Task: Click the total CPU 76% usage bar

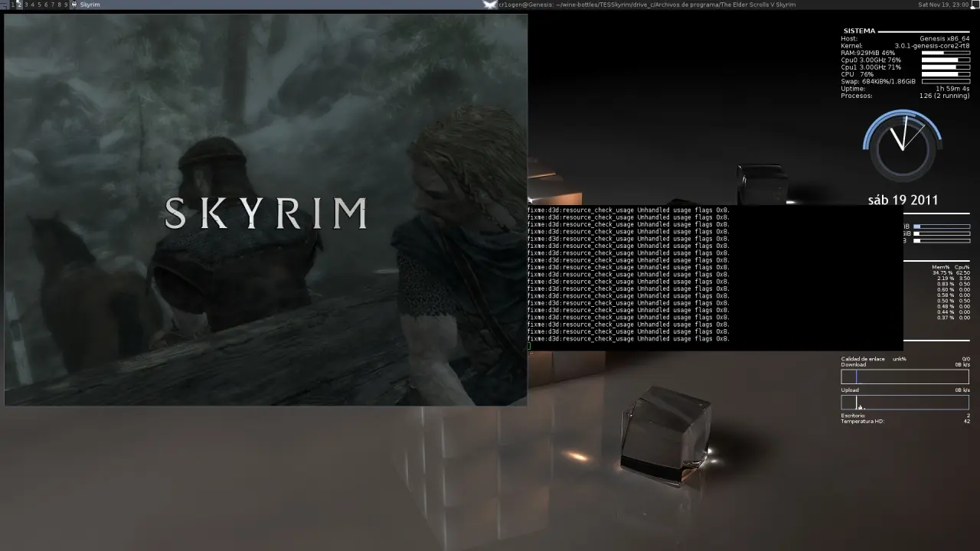Action: [946, 74]
